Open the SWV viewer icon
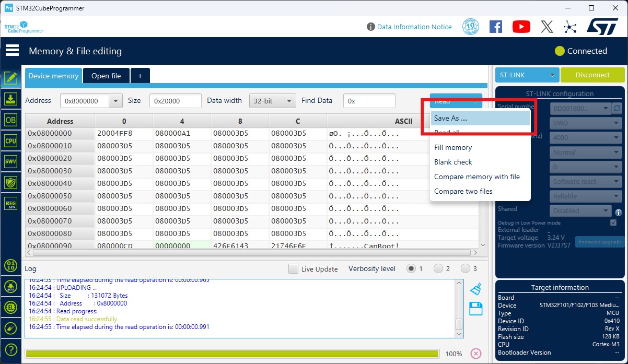 coord(10,161)
